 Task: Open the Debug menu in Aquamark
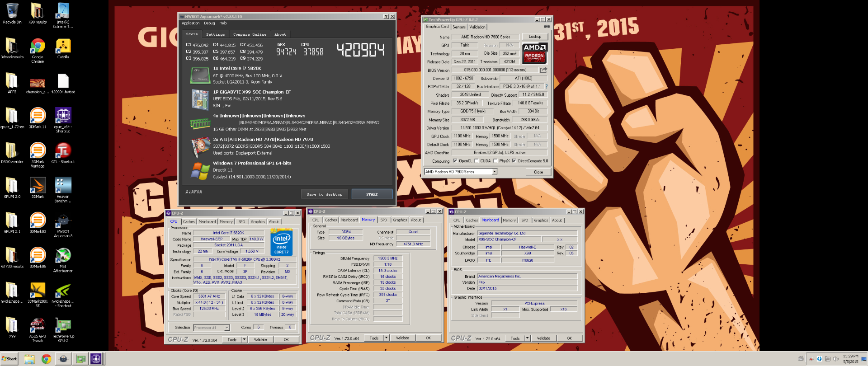coord(209,23)
